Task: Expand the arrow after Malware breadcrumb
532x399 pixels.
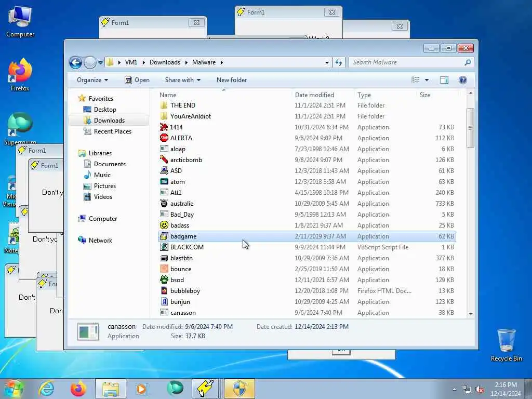Action: 221,62
